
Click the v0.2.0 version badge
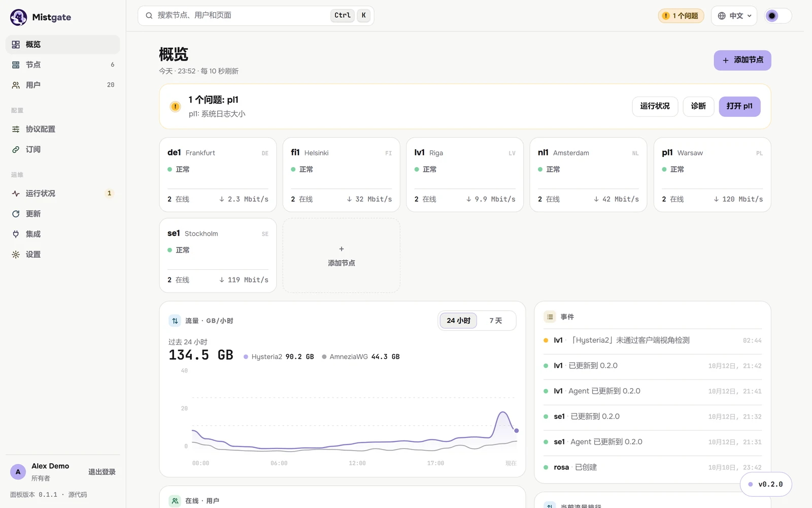click(766, 485)
